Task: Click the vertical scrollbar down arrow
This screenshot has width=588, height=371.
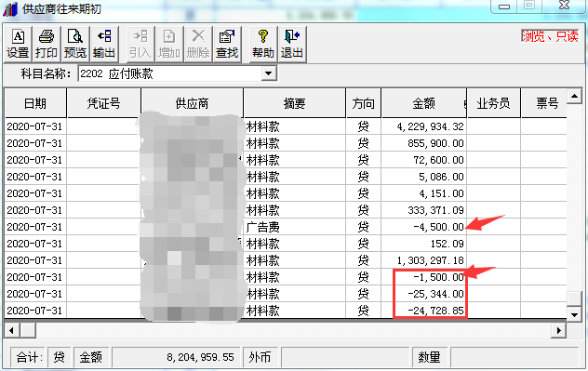Action: (574, 314)
